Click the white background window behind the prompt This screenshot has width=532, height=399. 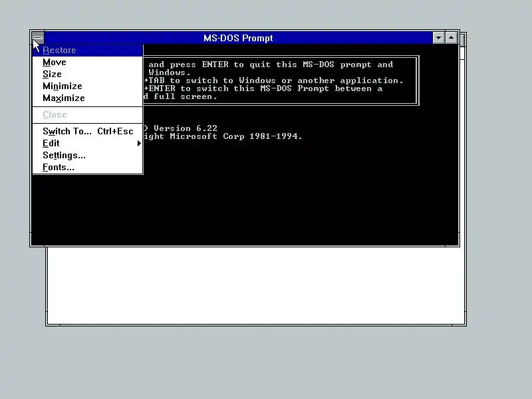point(256,286)
